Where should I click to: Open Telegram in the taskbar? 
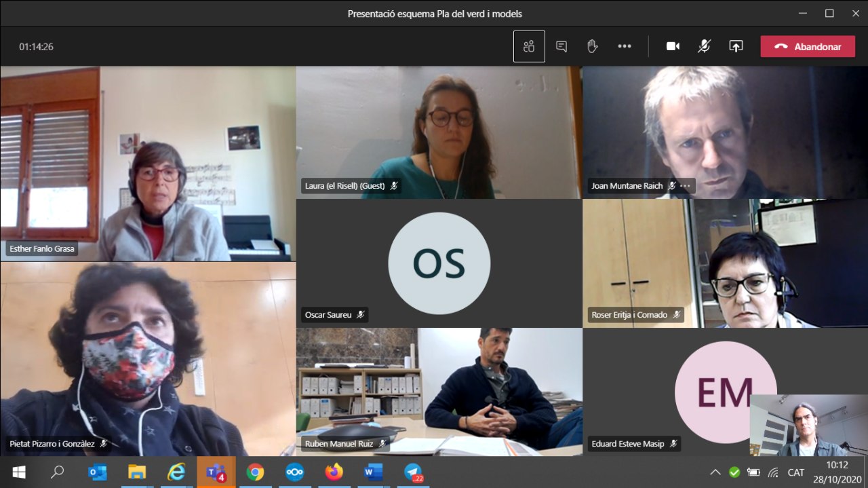[x=412, y=472]
